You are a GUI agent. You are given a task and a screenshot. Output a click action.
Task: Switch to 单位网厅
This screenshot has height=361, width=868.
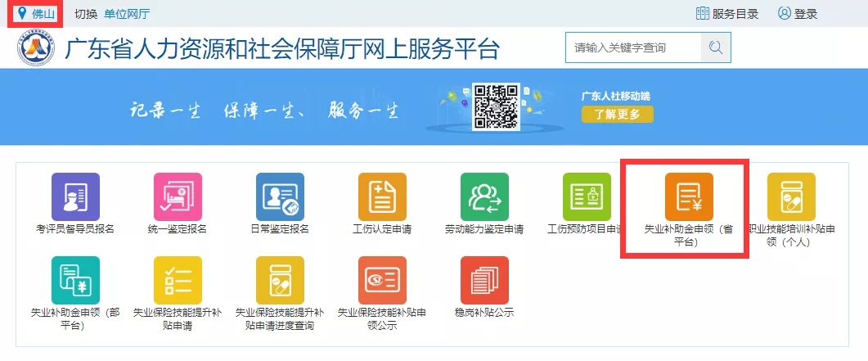point(127,14)
